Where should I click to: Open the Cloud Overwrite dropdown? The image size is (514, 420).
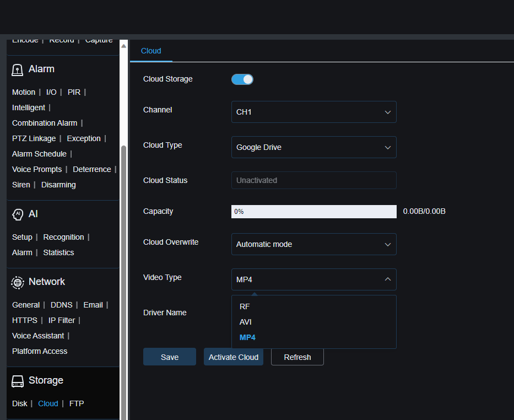click(x=313, y=244)
